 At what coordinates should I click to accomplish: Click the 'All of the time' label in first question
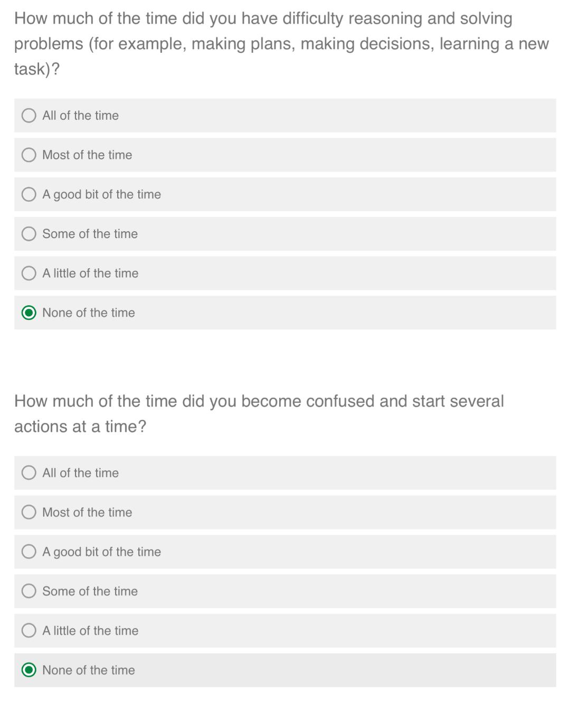coord(80,116)
